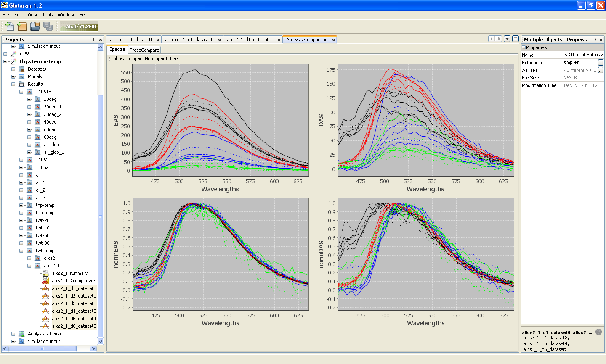Select allcs2_1_d3_dataset2 in the tree
The height and width of the screenshot is (364, 606).
click(74, 303)
